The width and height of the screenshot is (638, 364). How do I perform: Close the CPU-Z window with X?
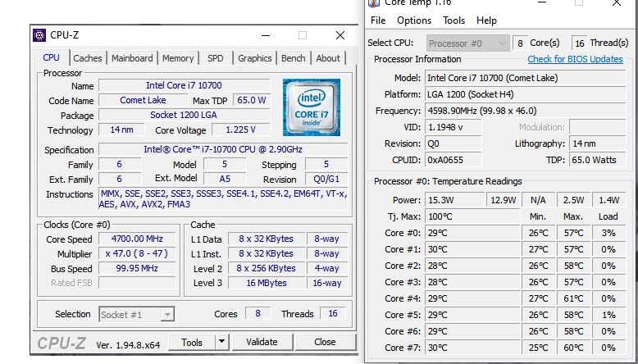click(x=340, y=35)
